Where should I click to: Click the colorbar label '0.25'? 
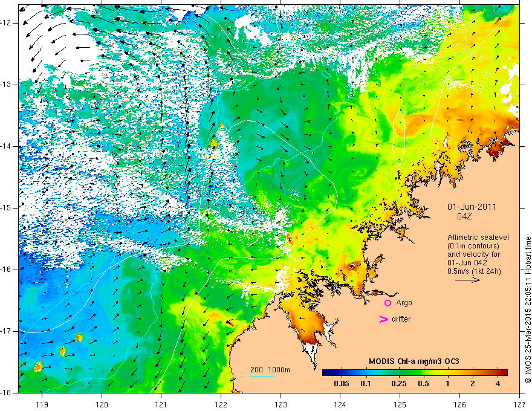click(399, 384)
